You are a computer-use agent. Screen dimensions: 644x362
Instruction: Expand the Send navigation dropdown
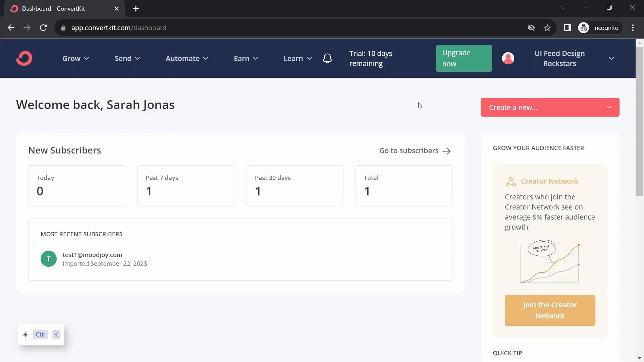127,58
